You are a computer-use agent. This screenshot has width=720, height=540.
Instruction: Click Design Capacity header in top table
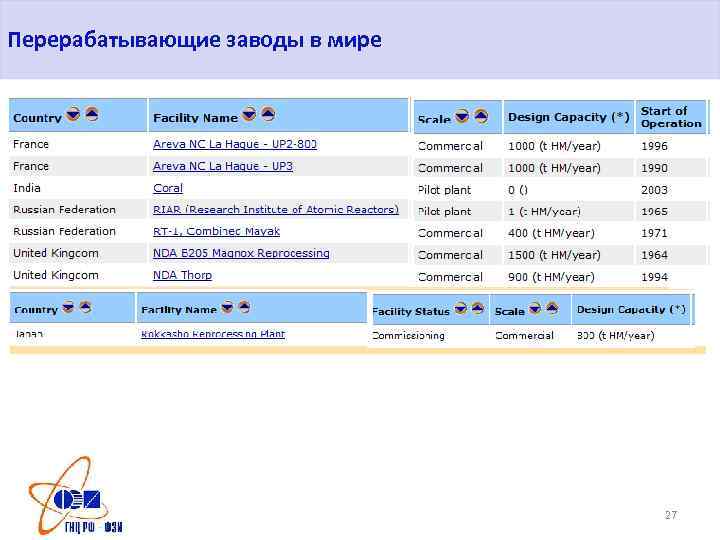(568, 117)
